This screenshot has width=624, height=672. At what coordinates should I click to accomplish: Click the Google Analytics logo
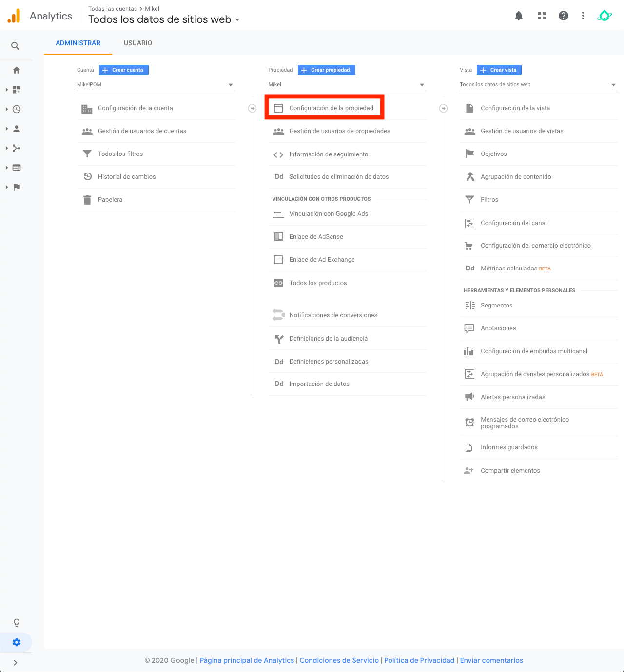click(14, 15)
